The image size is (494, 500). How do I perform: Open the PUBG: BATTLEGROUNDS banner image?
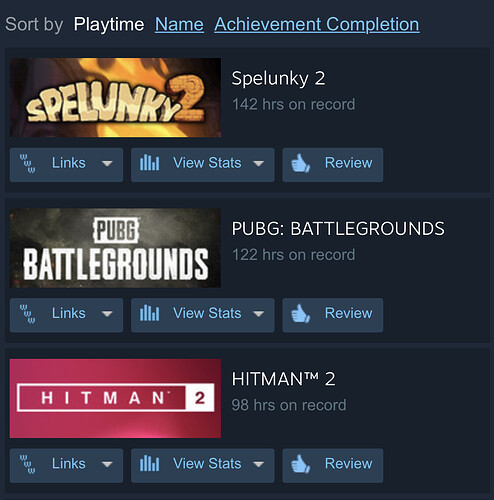click(115, 248)
